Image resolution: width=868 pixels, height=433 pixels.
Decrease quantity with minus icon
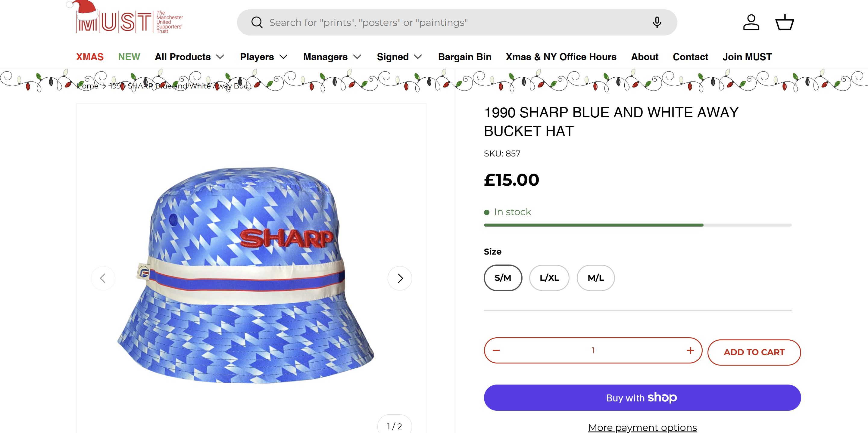coord(496,351)
